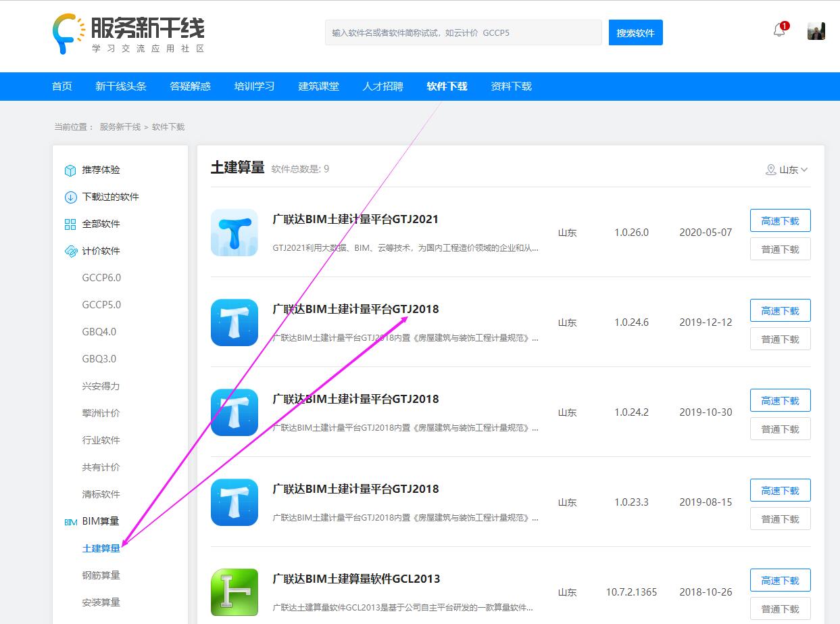
Task: Click the 搜索软件 button
Action: (635, 32)
